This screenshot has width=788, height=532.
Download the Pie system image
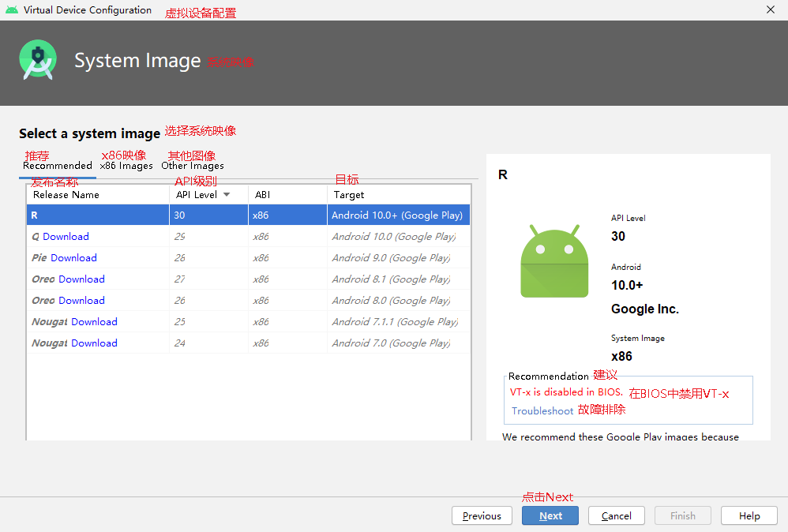coord(74,257)
